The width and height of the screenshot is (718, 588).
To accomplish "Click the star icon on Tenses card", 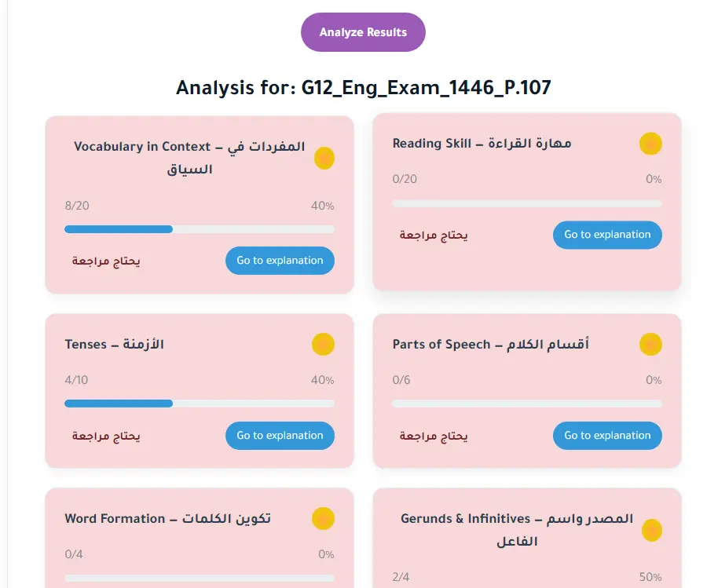I will 324,345.
